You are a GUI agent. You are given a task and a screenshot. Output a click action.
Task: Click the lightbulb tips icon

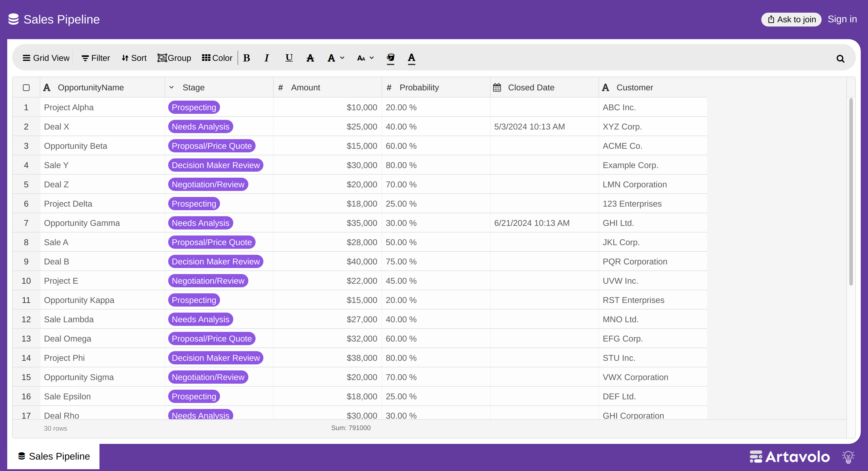coord(848,457)
